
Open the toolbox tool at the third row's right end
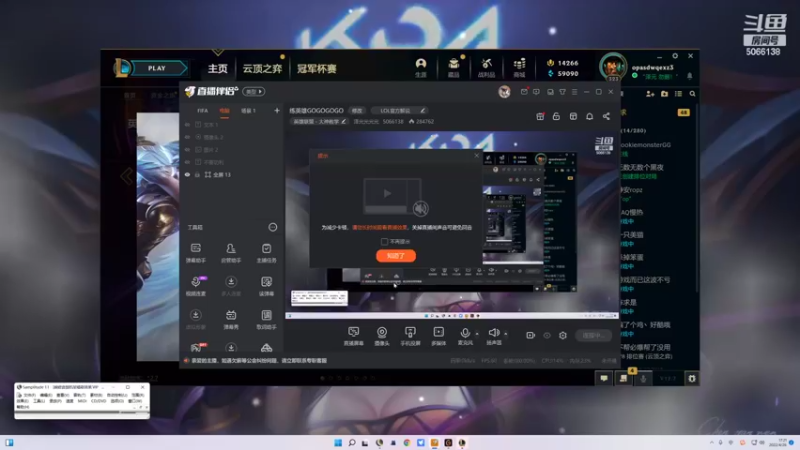coord(266,319)
